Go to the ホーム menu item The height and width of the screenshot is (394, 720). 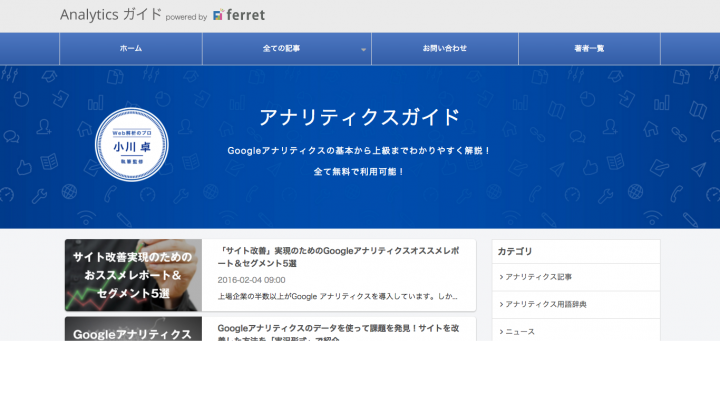131,48
